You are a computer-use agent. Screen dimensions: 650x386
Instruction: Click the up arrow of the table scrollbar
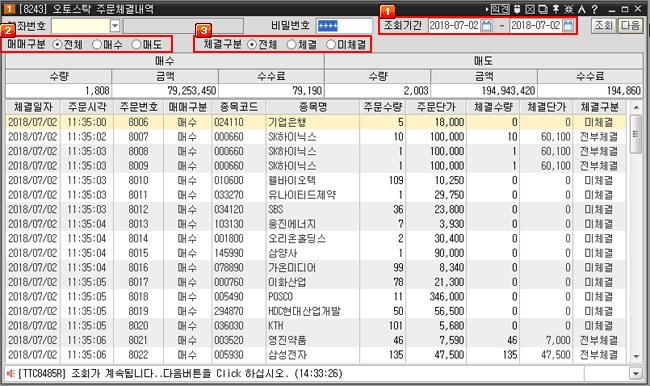pyautogui.click(x=636, y=107)
